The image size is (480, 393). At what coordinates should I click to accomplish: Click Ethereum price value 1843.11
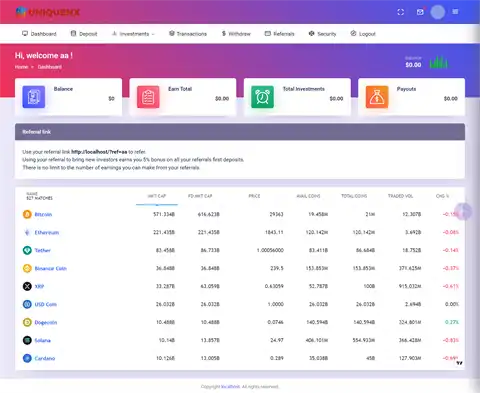274,232
